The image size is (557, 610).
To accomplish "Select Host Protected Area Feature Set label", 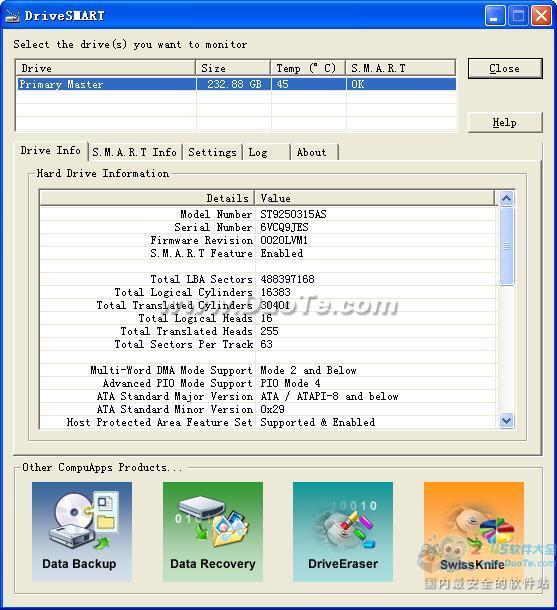I will tap(159, 422).
